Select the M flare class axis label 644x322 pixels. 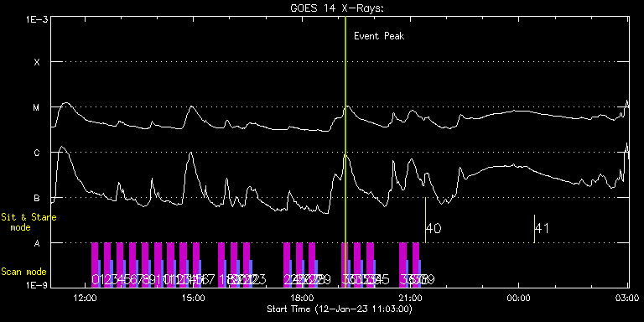37,107
